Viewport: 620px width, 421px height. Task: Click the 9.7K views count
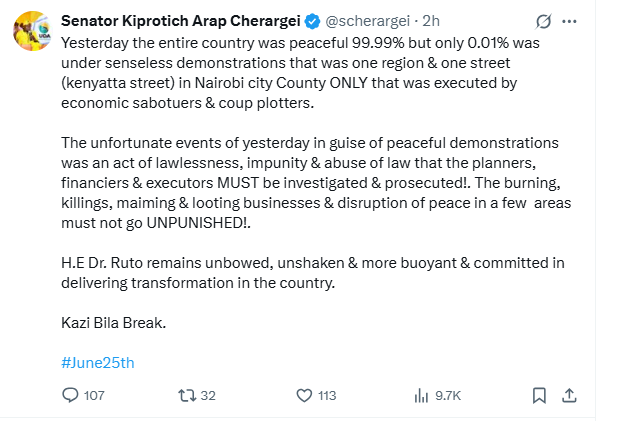[448, 396]
